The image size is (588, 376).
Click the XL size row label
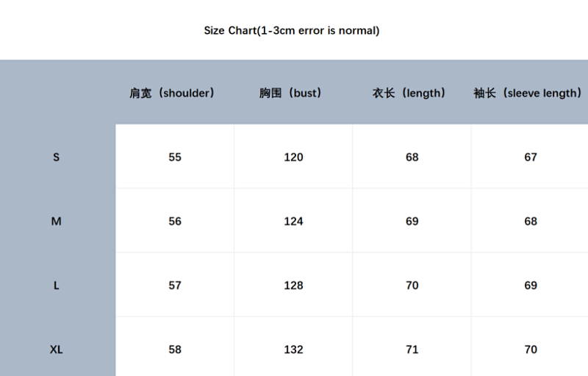click(x=57, y=350)
